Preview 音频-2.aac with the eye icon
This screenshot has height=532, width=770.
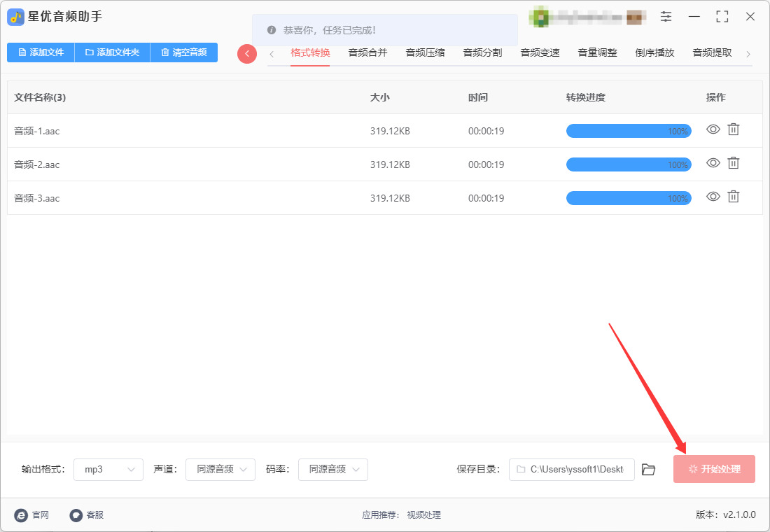coord(713,163)
